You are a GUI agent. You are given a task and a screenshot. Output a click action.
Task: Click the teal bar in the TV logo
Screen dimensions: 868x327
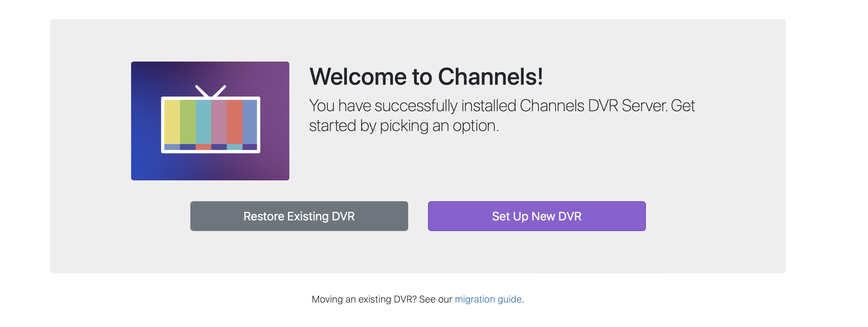click(x=203, y=121)
